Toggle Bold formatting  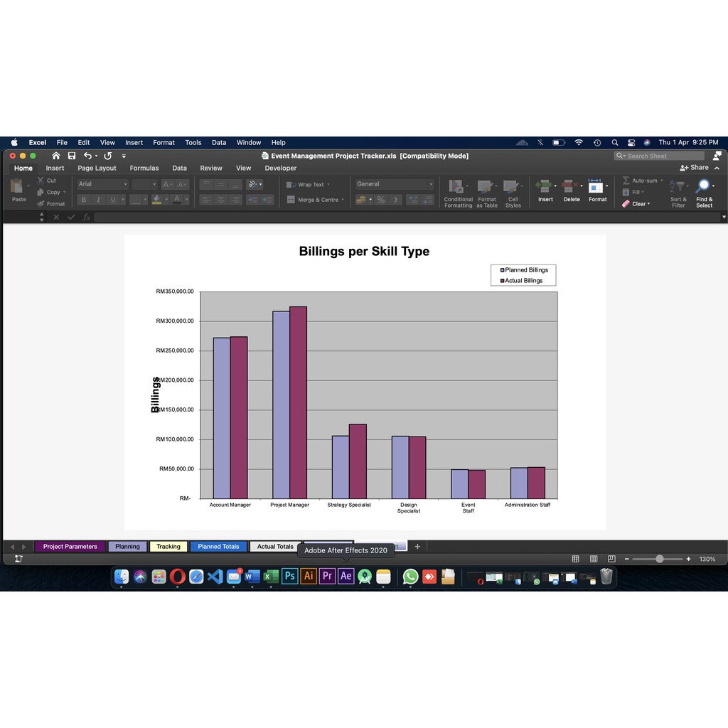(84, 200)
